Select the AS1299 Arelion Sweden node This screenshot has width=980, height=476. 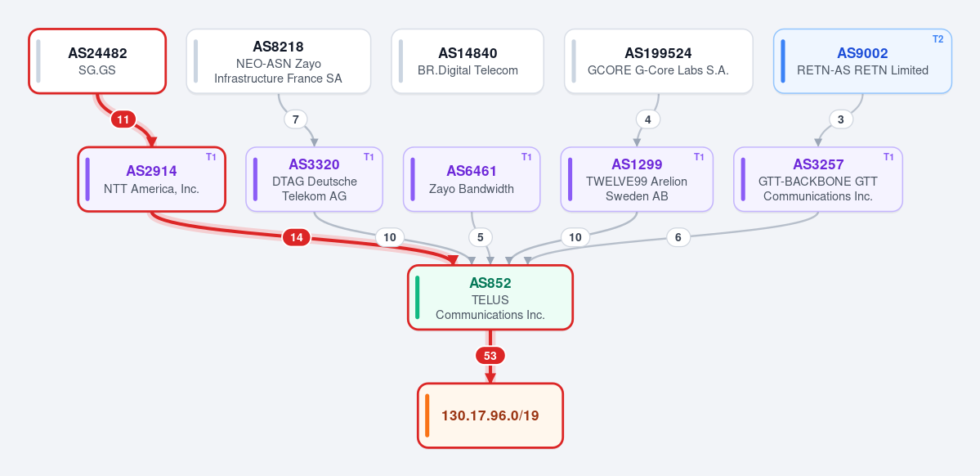636,179
